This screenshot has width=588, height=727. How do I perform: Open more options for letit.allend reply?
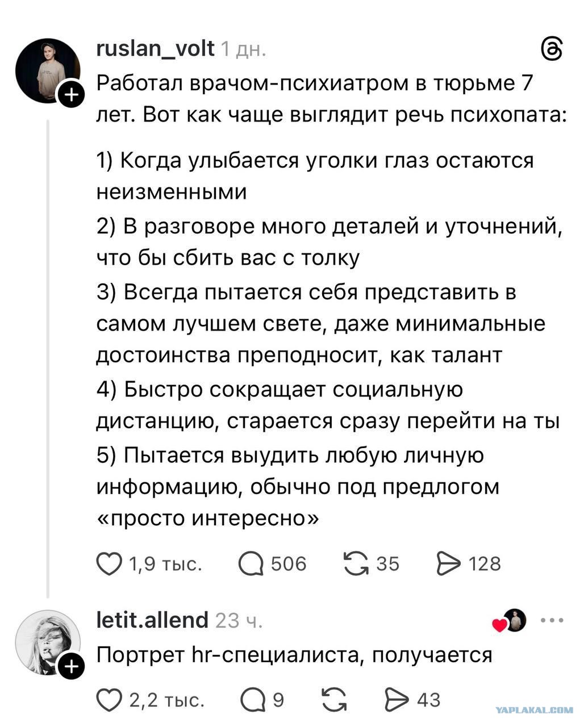click(x=552, y=620)
